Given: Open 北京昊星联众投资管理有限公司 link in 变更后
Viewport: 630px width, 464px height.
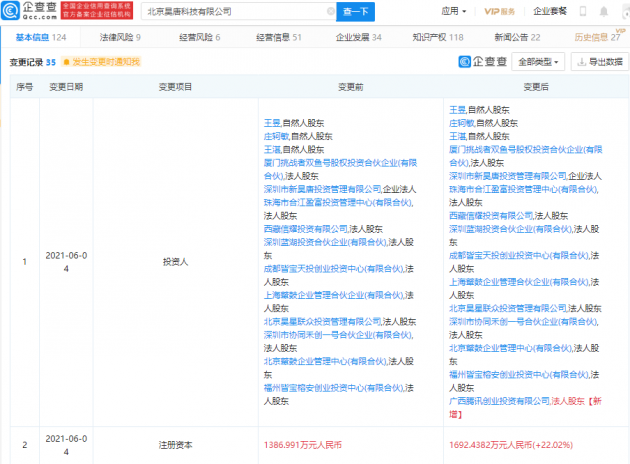Looking at the screenshot, I should coord(507,309).
